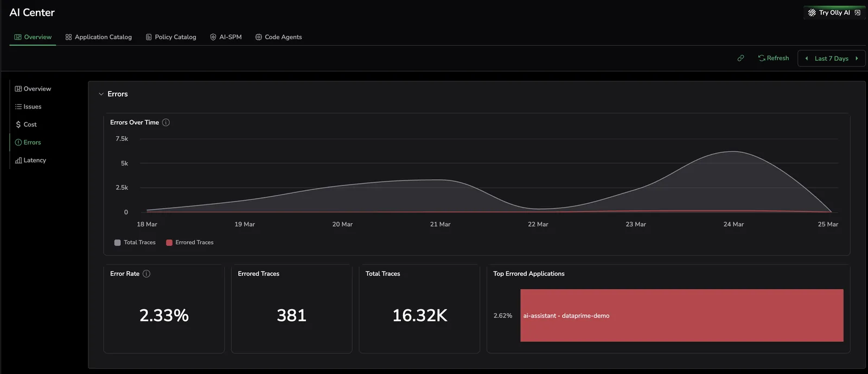Toggle the Errored Traces legend series
Image resolution: width=868 pixels, height=374 pixels.
tap(189, 242)
